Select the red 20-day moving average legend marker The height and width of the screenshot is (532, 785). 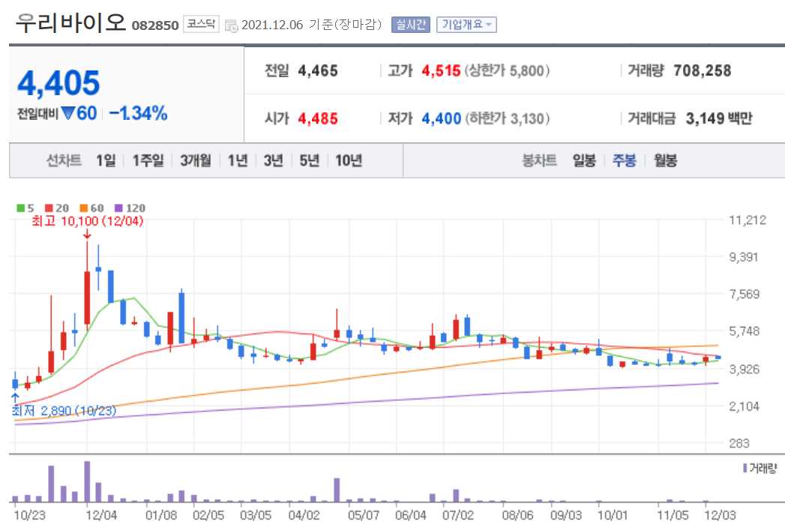(x=49, y=207)
